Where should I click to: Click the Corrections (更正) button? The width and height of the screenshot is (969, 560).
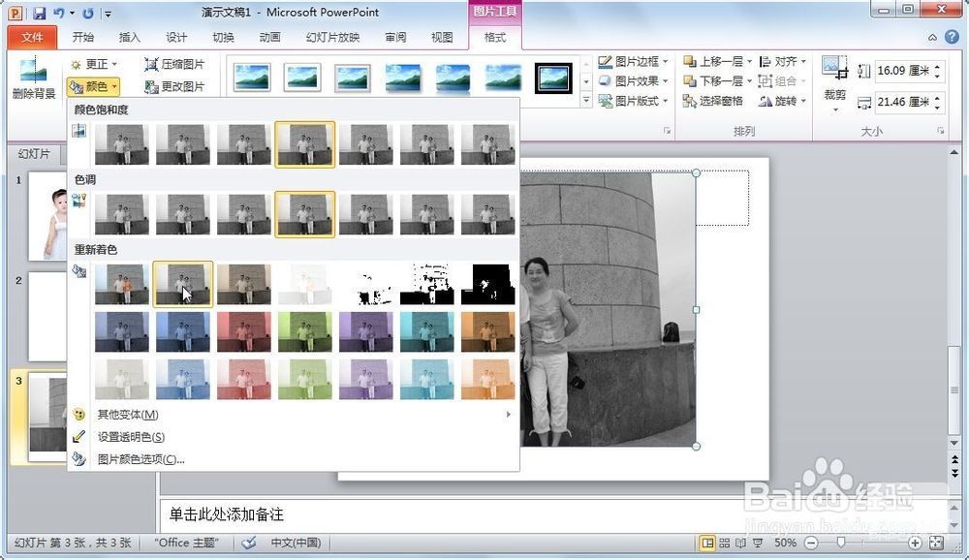tap(94, 64)
